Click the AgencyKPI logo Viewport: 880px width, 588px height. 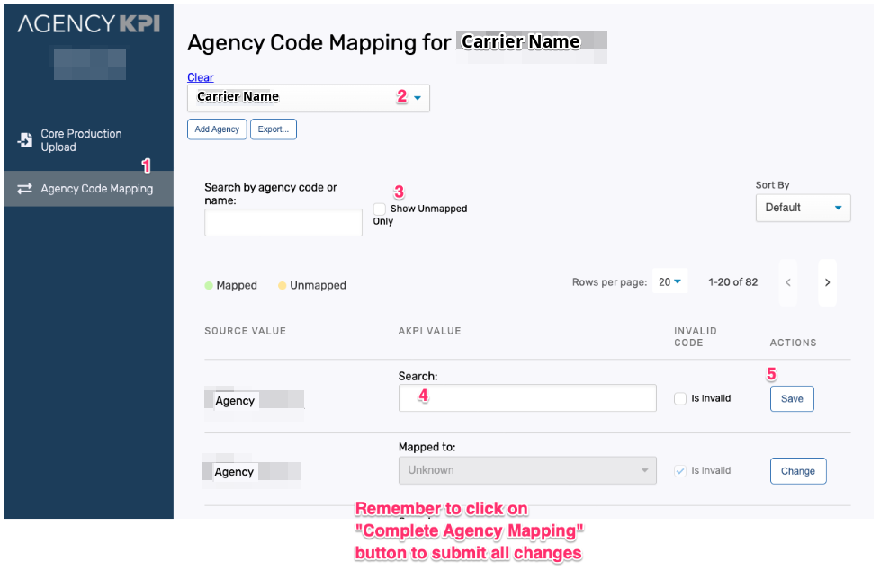click(89, 23)
